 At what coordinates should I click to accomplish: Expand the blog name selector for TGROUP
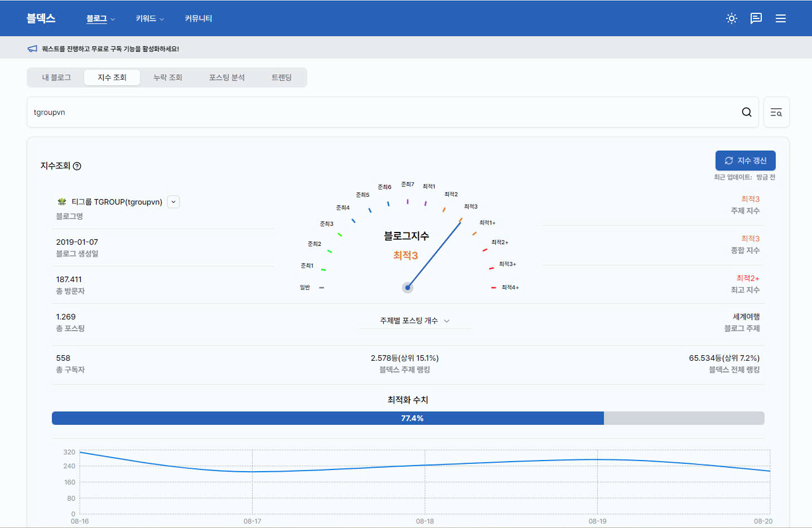[x=173, y=201]
